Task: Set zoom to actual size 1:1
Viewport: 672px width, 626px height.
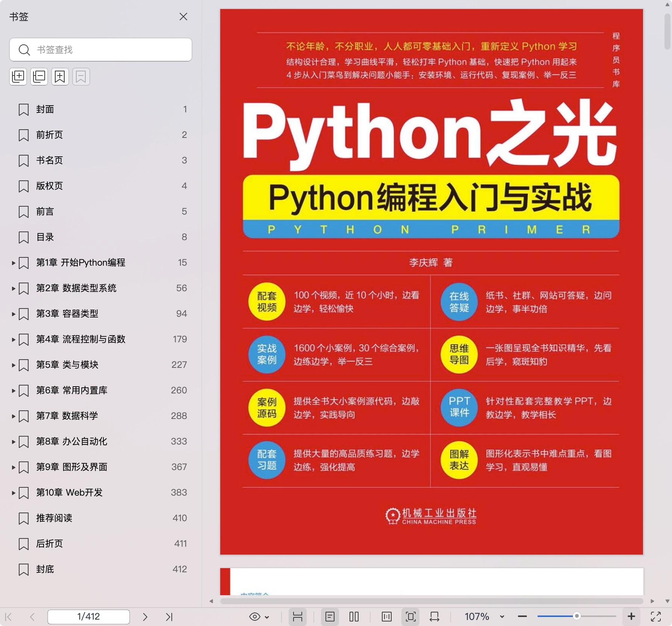Action: pos(387,617)
